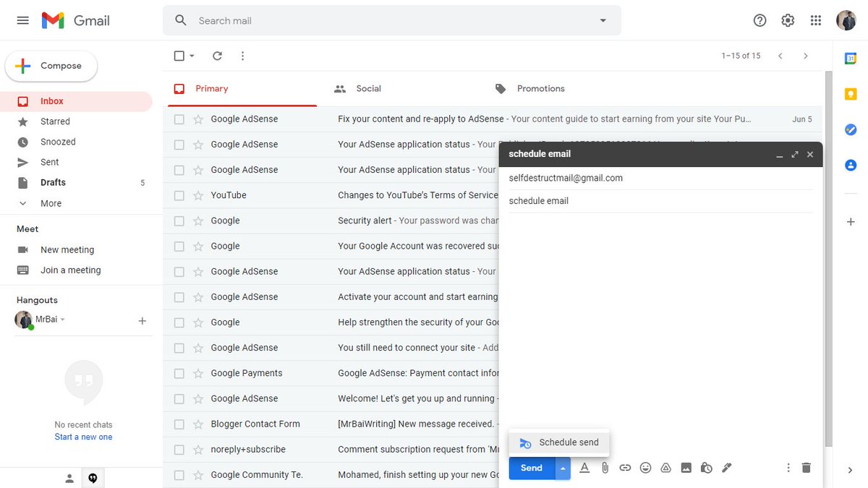Viewport: 868px width, 488px height.
Task: Open formatting options in compose window
Action: click(584, 468)
